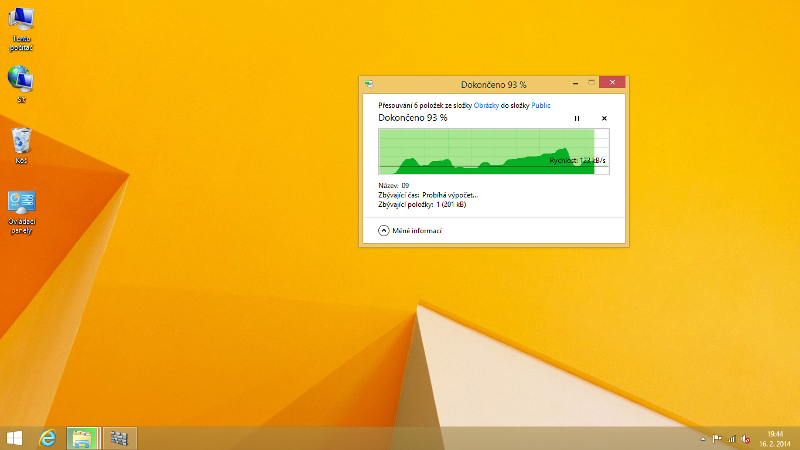
Task: Select the Ovládací panely desktop icon
Action: tap(21, 210)
